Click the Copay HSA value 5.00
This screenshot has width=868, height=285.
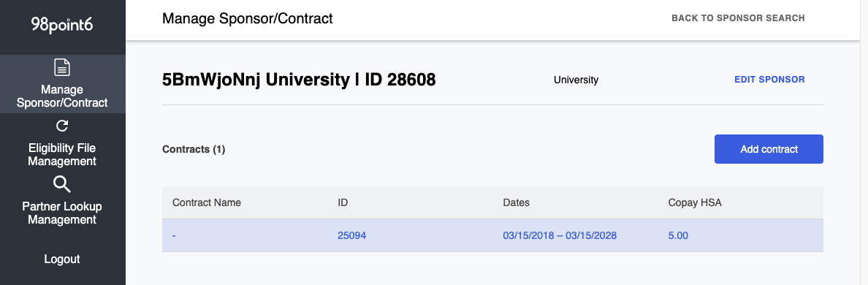pyautogui.click(x=678, y=236)
